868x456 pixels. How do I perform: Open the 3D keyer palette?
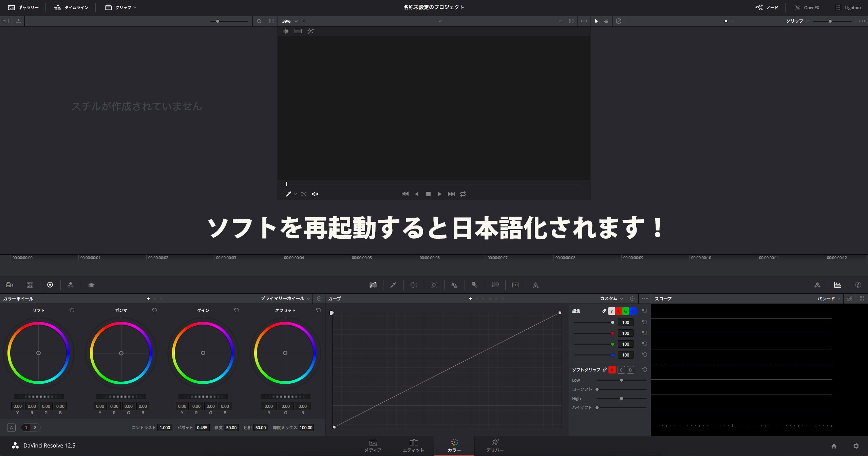click(515, 285)
